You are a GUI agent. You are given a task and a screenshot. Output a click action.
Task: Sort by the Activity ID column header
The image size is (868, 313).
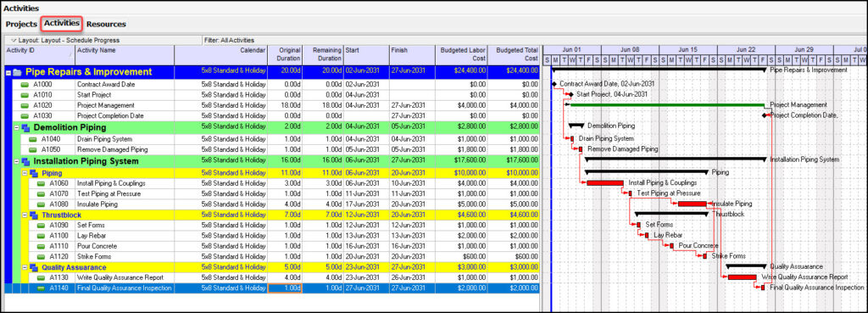39,55
